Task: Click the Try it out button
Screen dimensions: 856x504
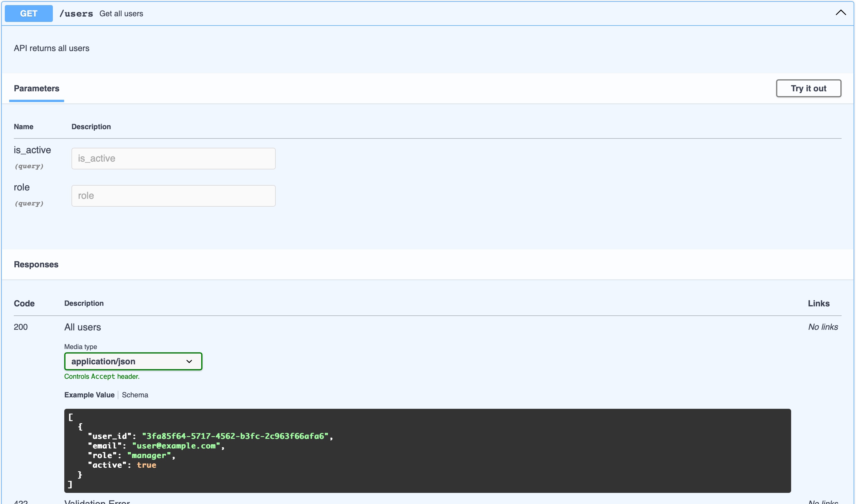Action: 808,88
